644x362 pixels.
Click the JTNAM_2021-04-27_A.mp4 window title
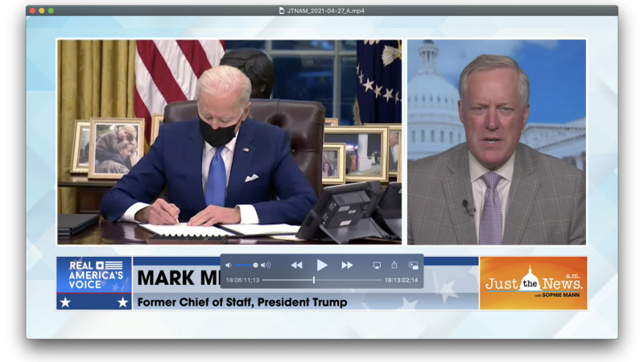click(x=326, y=10)
